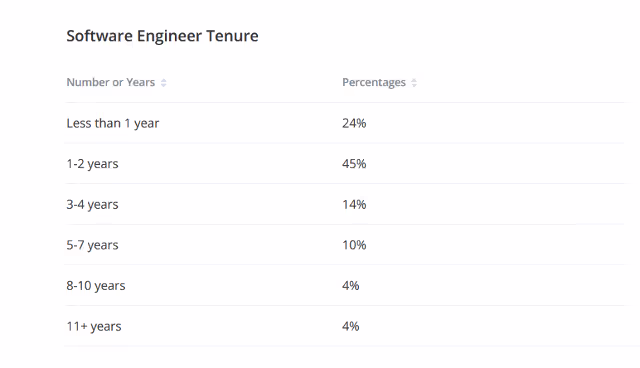Select the 1-2 years row label
This screenshot has height=368, width=640.
[x=92, y=164]
